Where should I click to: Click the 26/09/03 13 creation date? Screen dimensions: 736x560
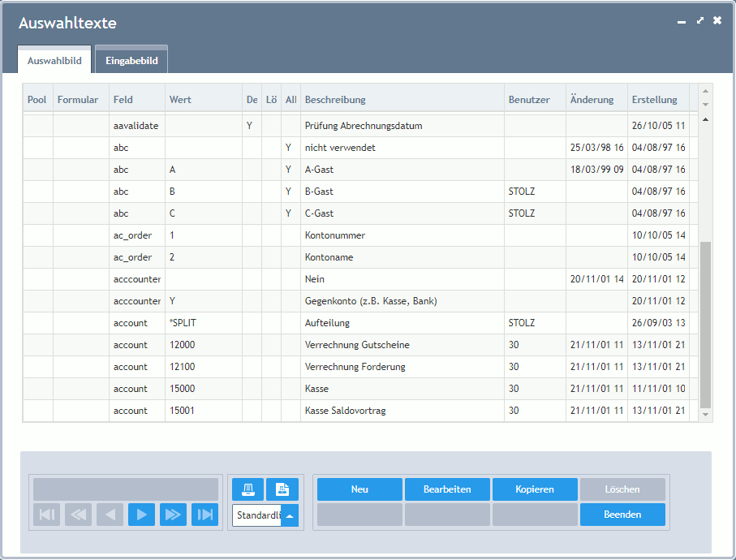pyautogui.click(x=659, y=323)
